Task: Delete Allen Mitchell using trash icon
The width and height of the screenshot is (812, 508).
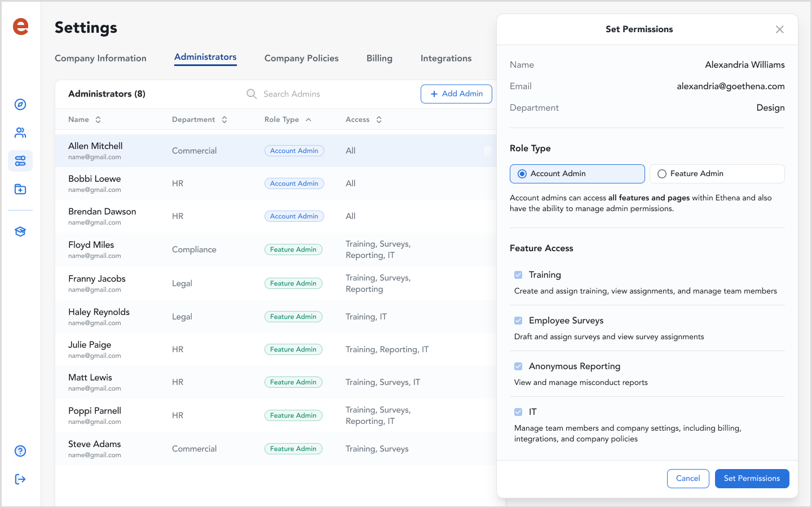Action: pos(488,151)
